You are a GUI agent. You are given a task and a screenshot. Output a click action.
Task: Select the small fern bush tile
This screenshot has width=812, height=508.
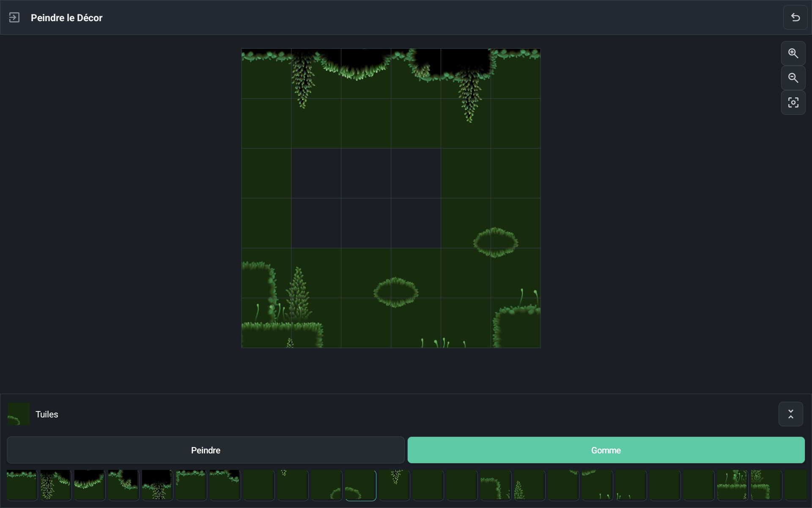(x=529, y=485)
